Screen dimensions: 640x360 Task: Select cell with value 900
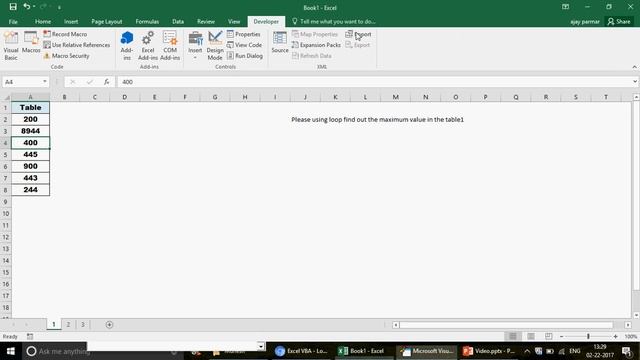pos(31,166)
